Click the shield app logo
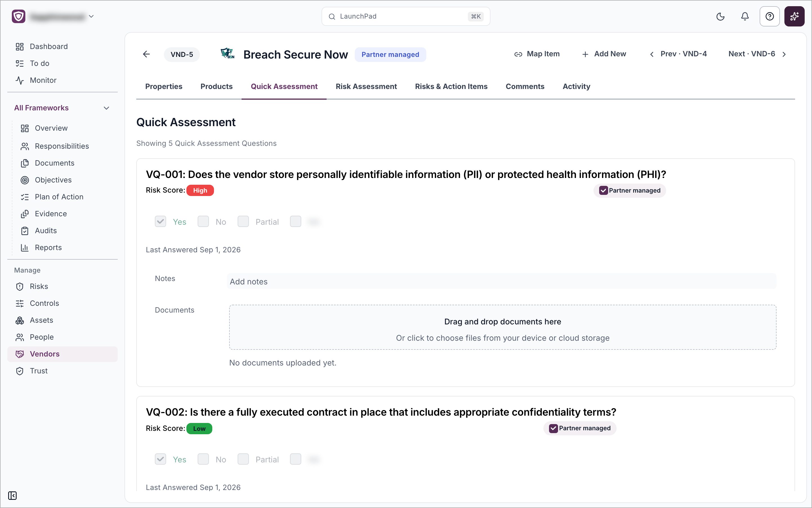Viewport: 812px width, 508px height. click(19, 16)
